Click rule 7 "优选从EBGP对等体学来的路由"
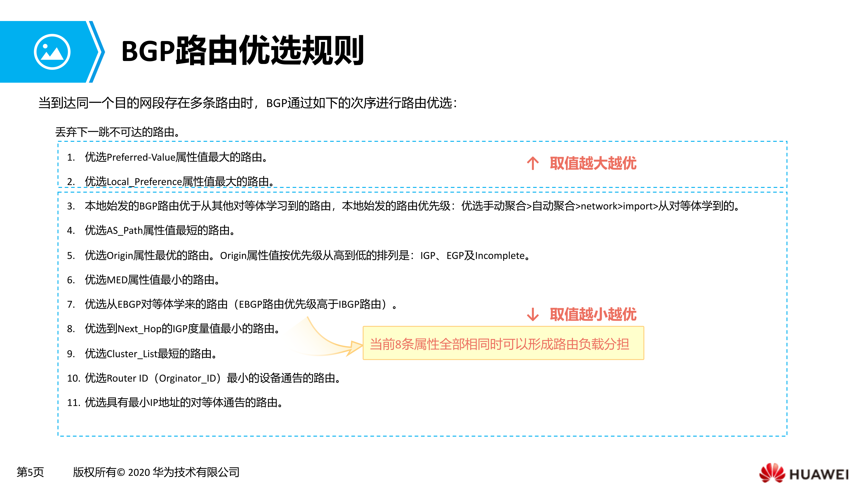Image resolution: width=868 pixels, height=488 pixels. pos(156,304)
